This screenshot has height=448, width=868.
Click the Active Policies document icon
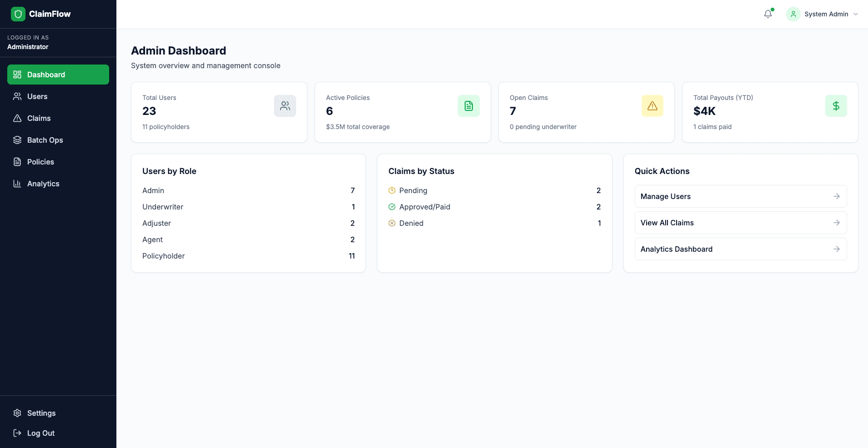pos(469,106)
